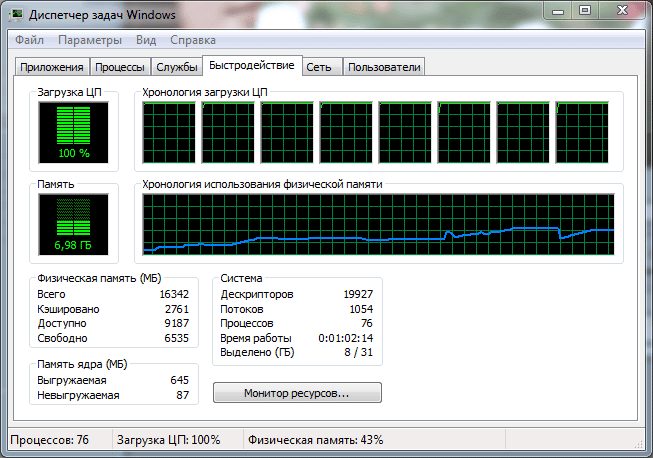The width and height of the screenshot is (653, 458).
Task: Switch to the Процессы tab
Action: click(120, 67)
